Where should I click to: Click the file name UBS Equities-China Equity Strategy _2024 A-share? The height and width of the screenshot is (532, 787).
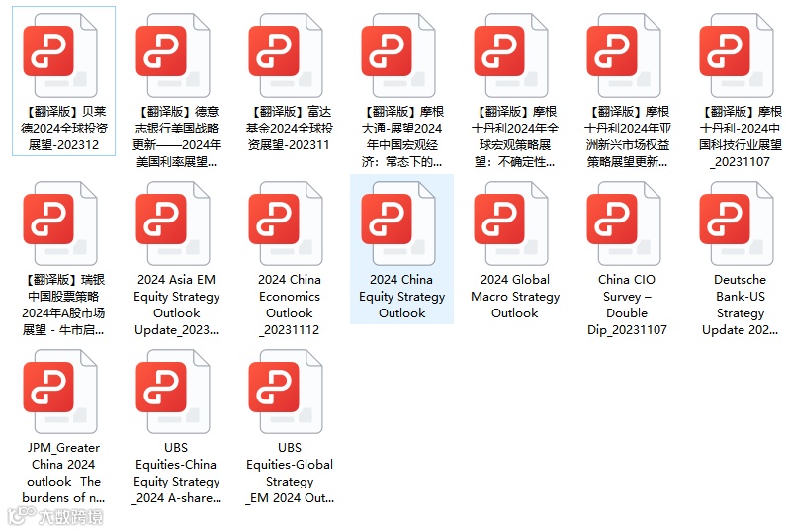click(177, 473)
